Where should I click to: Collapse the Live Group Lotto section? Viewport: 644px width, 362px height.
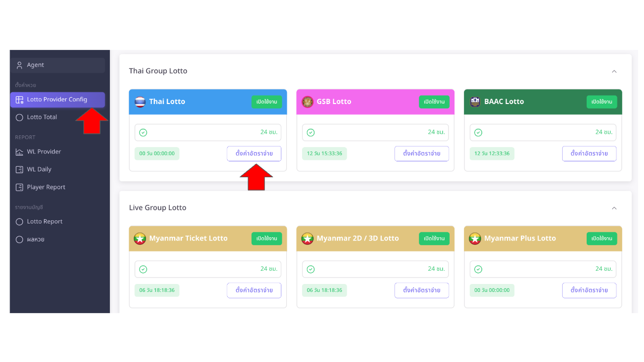click(614, 208)
